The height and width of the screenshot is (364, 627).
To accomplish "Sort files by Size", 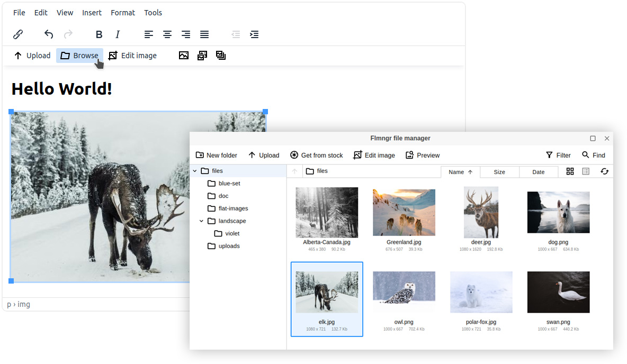I will pos(499,172).
